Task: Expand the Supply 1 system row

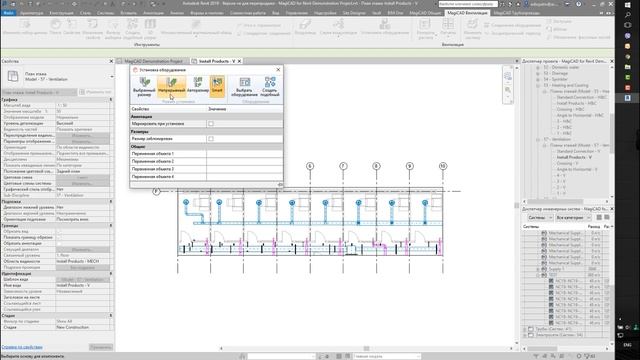Action: (538, 269)
